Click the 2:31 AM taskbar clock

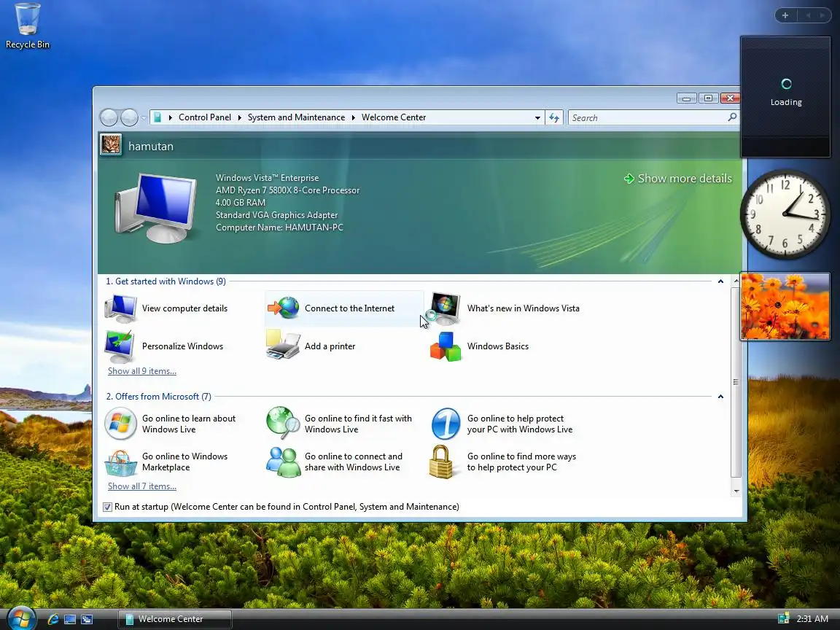pos(812,619)
